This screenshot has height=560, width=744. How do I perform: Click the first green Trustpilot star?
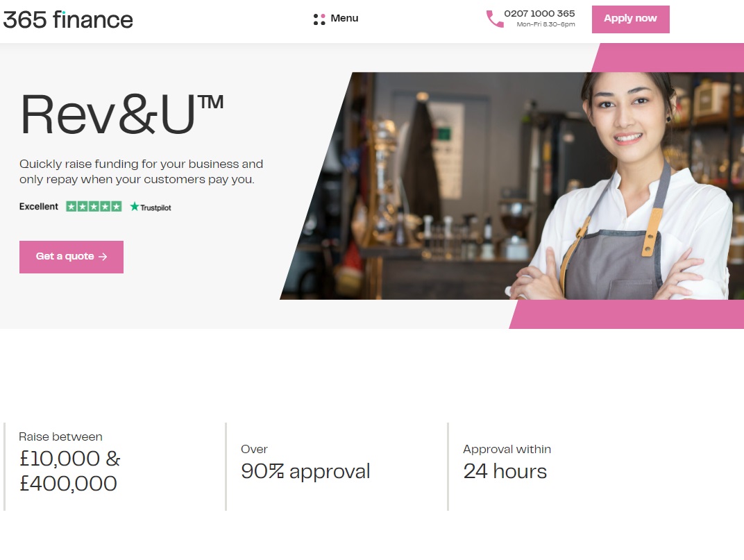(71, 206)
